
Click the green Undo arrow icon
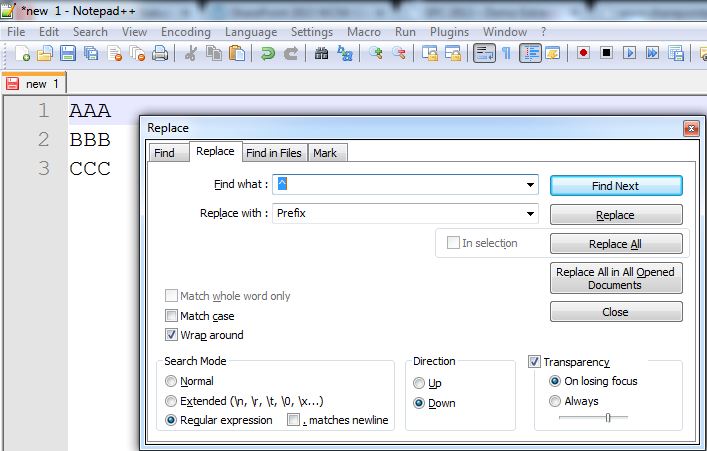267,54
